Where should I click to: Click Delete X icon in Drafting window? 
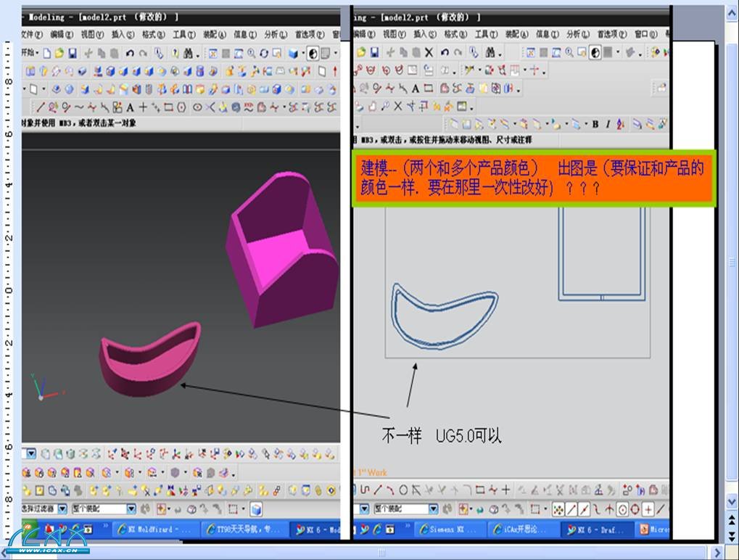coord(429,52)
